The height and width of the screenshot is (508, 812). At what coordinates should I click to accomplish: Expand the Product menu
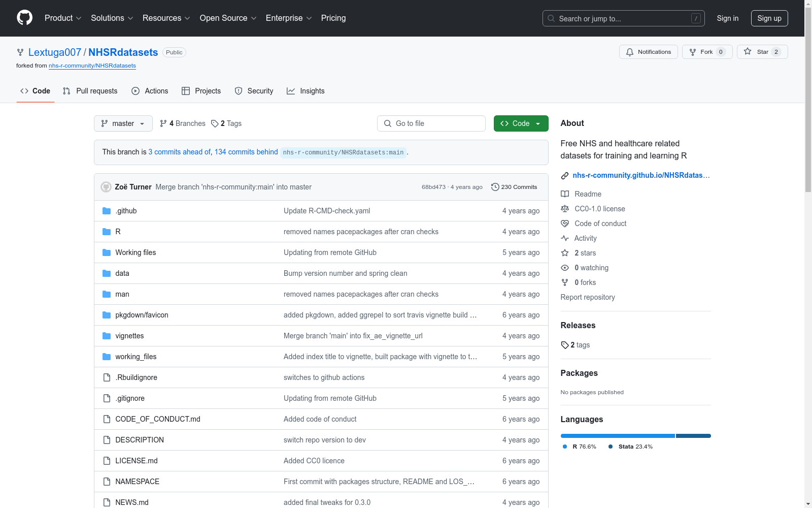point(63,18)
